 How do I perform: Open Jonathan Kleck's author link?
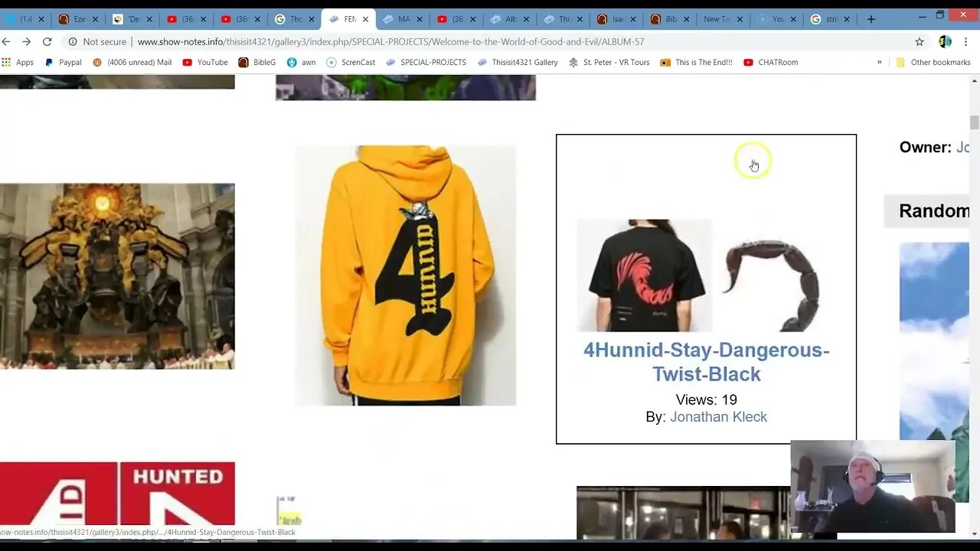pos(718,417)
